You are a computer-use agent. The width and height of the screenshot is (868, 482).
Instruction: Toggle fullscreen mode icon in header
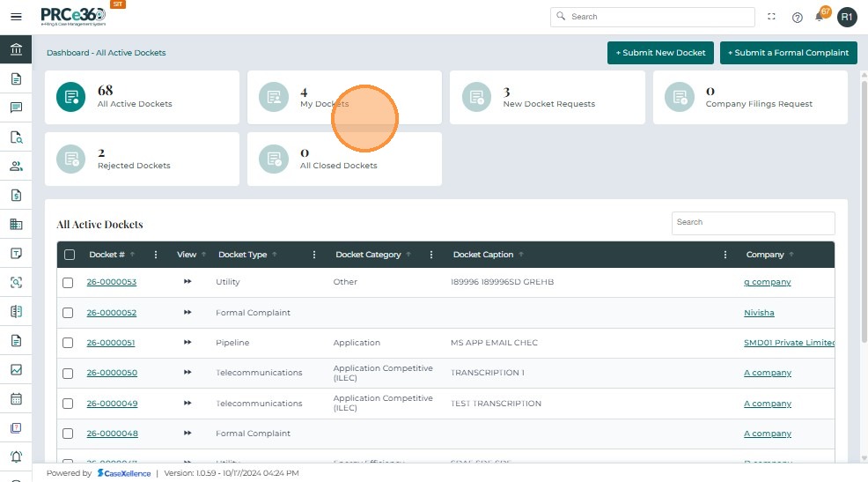tap(772, 17)
